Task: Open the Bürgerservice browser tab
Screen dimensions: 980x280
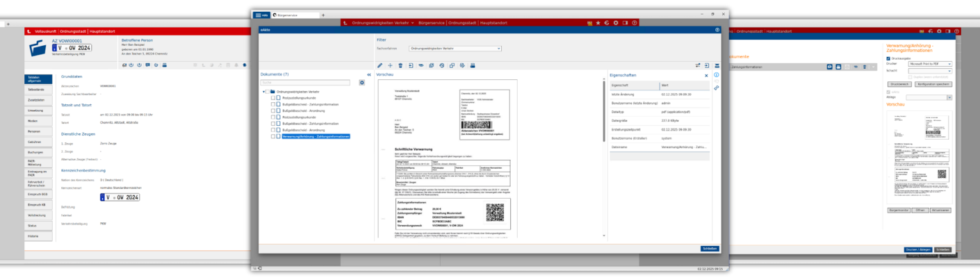Action: [x=295, y=15]
